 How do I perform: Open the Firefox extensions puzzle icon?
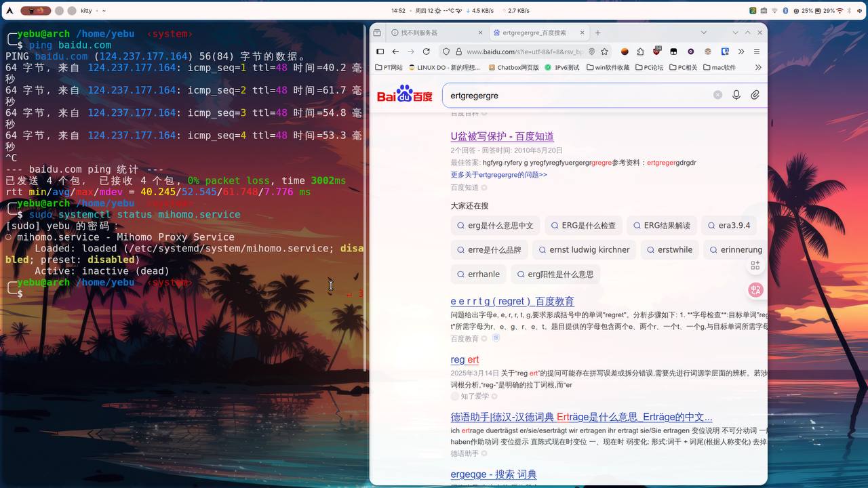pos(640,52)
